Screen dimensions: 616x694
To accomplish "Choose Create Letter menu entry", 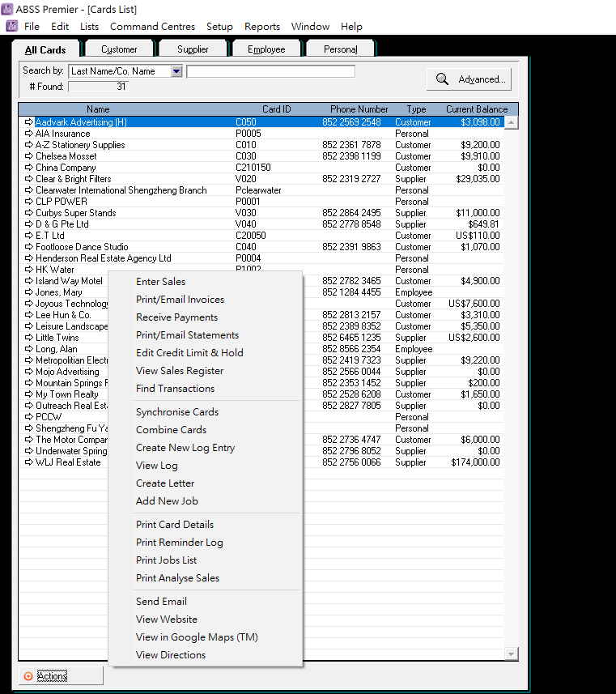I will pyautogui.click(x=165, y=483).
